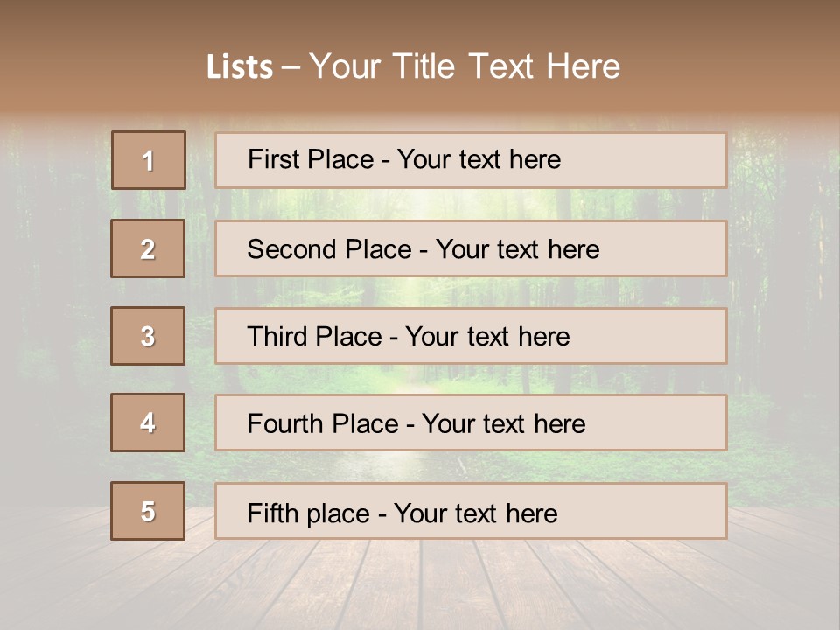
Task: Click the bold word 'Lists' in title
Action: point(240,66)
